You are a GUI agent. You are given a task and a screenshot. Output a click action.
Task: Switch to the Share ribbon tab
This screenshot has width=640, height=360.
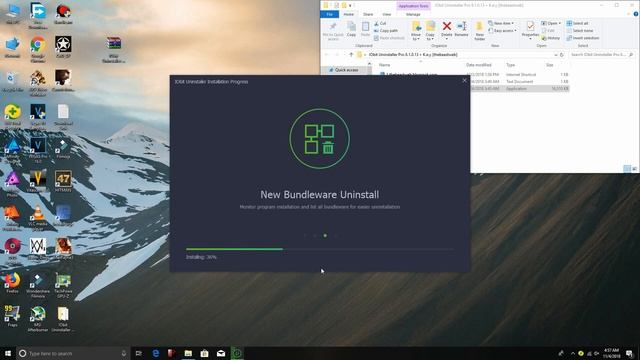(368, 14)
